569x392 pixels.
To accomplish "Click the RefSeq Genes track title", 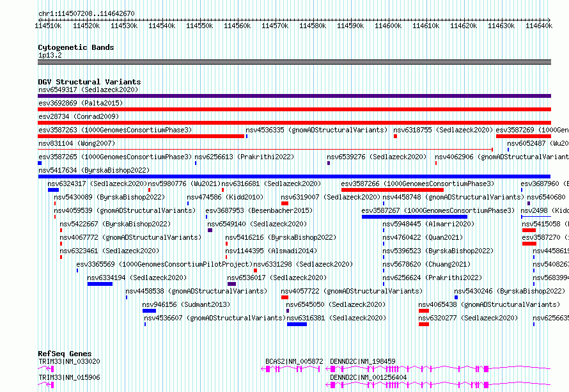I will (65, 354).
